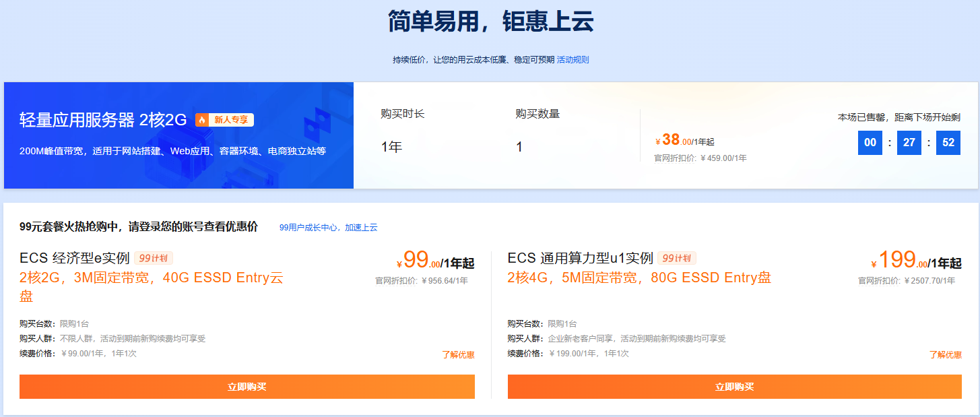Click the countdown minutes box 27
Viewport: 980px width, 417px height.
[909, 143]
